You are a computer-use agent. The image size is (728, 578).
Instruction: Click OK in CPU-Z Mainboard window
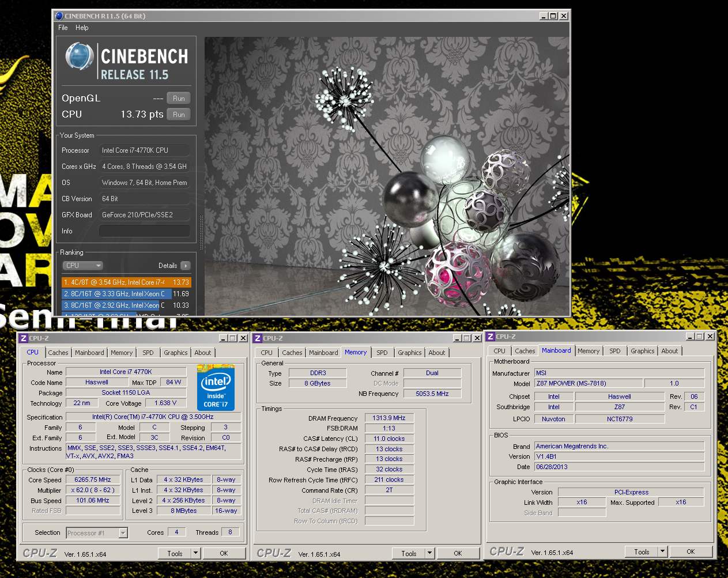[691, 552]
